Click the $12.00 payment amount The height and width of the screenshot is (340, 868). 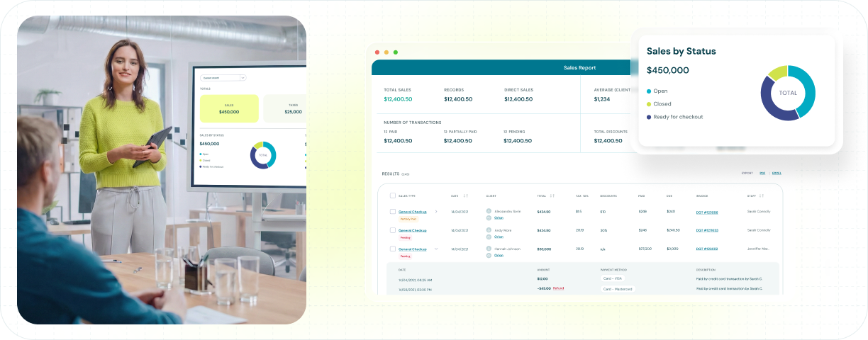[x=542, y=278]
